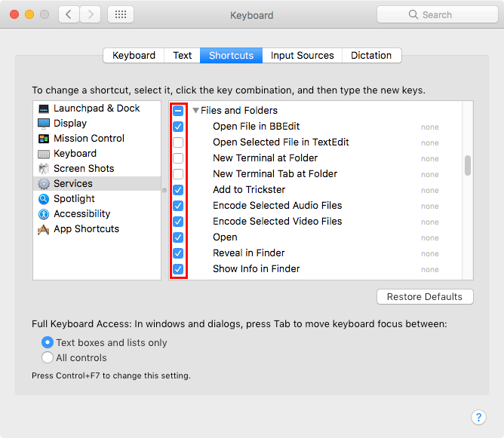This screenshot has height=438, width=504.
Task: Open help with the question mark
Action: click(478, 417)
